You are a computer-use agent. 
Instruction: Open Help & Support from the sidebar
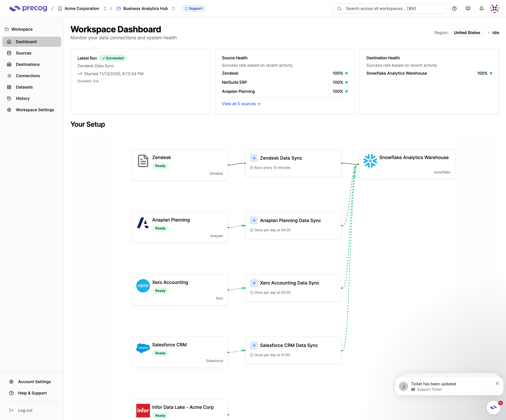(32, 393)
